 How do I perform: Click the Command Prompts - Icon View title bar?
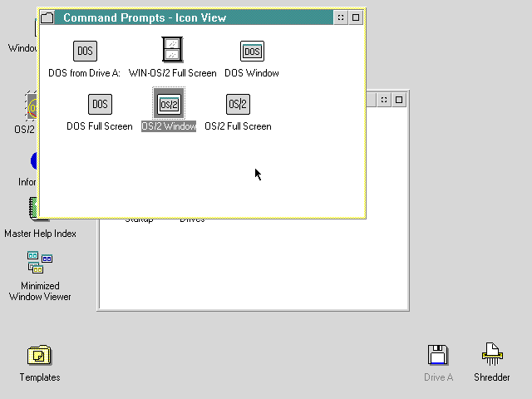(x=194, y=17)
